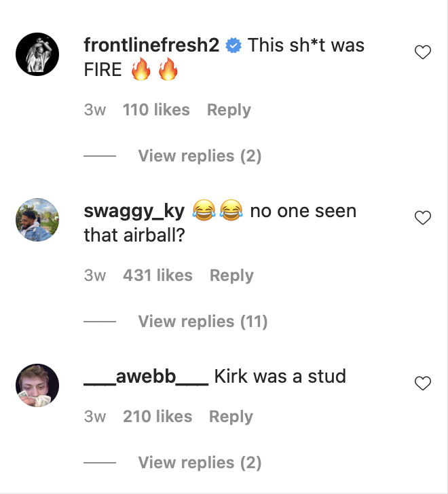Like frontlinefresh2's comment with the heart
Screen dimensions: 448x494
[x=423, y=53]
